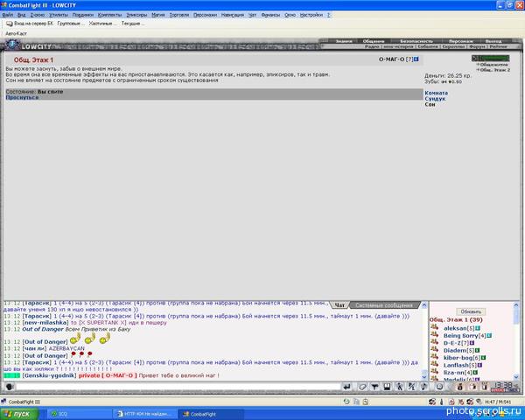Click the ICQ taskbar button
The height and width of the screenshot is (420, 525).
[x=78, y=414]
